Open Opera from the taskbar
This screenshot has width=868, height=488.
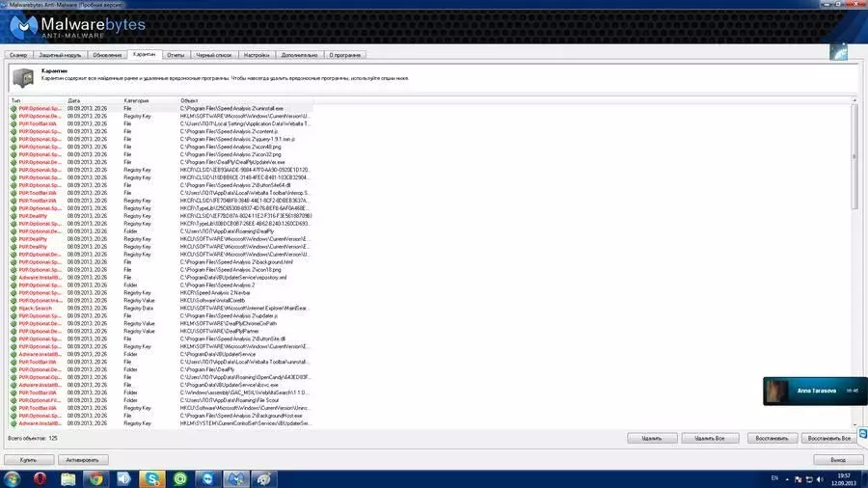40,478
